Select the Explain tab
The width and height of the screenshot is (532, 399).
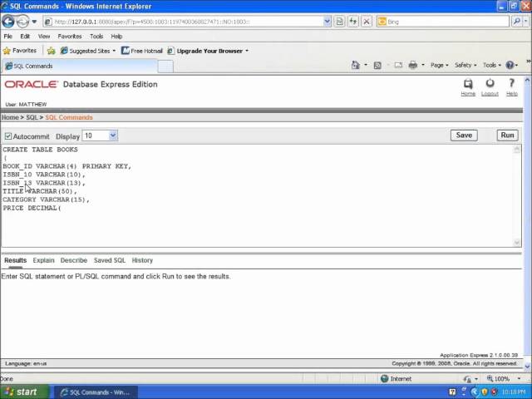pos(43,260)
